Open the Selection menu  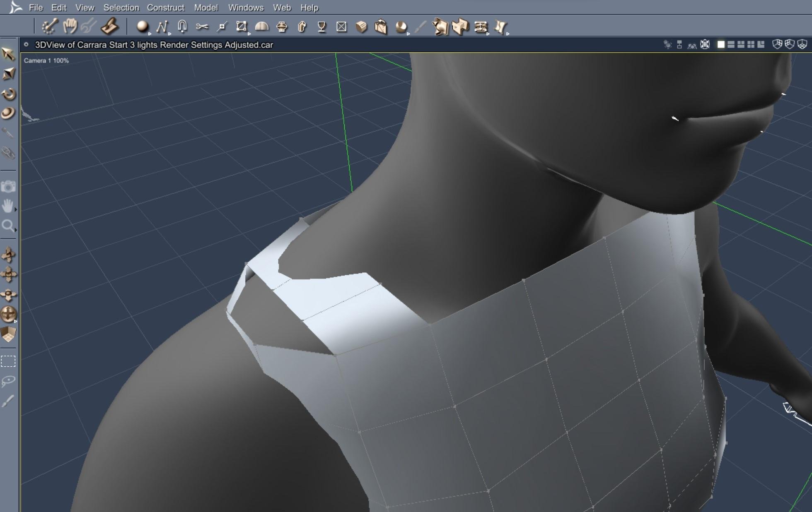[121, 7]
